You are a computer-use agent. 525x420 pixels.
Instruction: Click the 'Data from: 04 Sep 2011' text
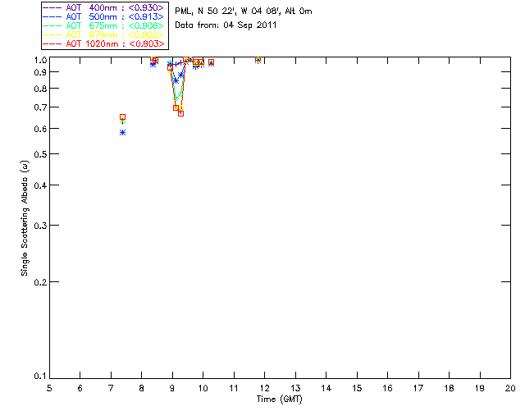coord(226,25)
